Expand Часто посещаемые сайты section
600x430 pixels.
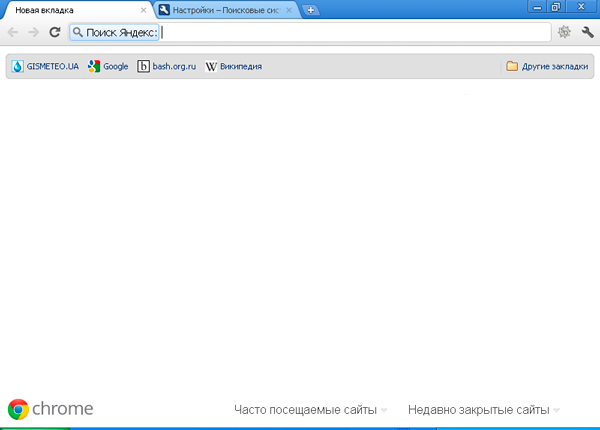[310, 410]
